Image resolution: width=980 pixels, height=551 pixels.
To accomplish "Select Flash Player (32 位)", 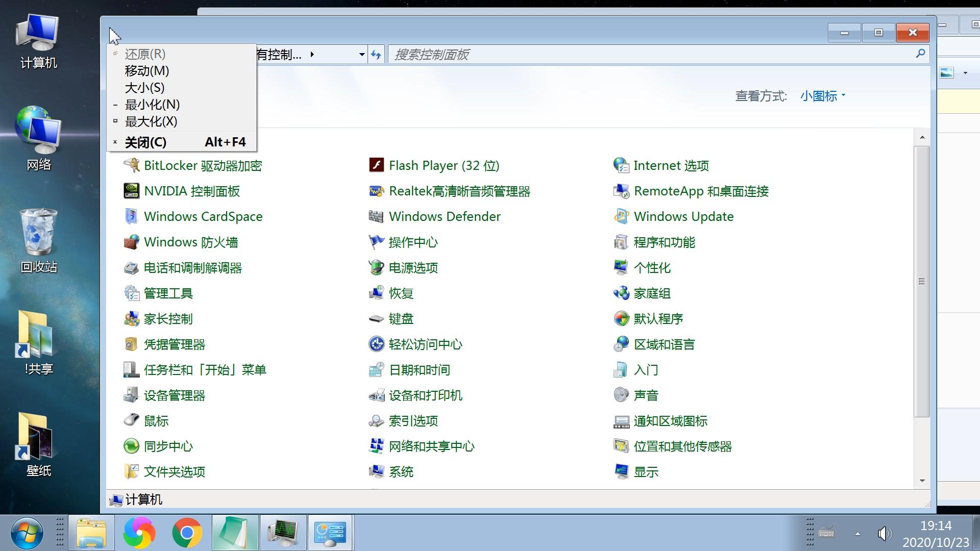I will 442,165.
